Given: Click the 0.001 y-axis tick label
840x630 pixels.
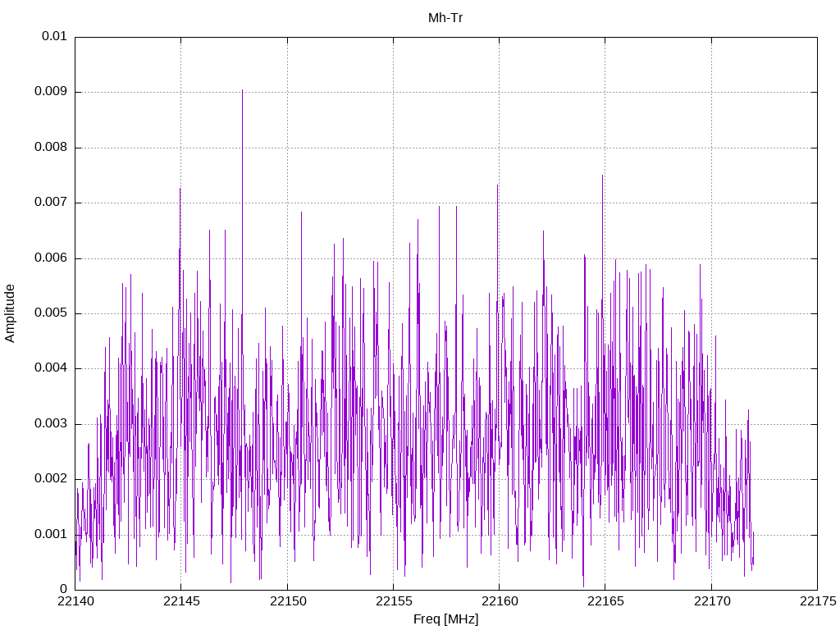Looking at the screenshot, I should point(51,534).
